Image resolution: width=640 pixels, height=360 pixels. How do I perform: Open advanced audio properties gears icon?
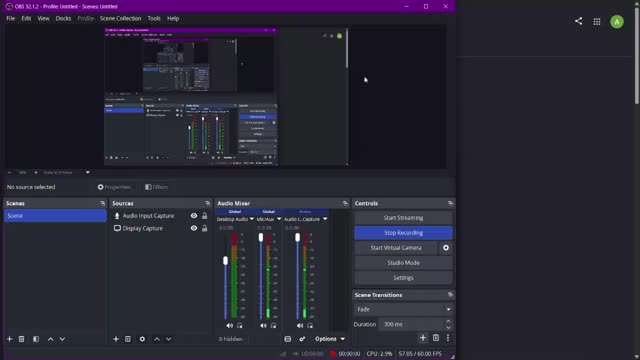[x=302, y=339]
